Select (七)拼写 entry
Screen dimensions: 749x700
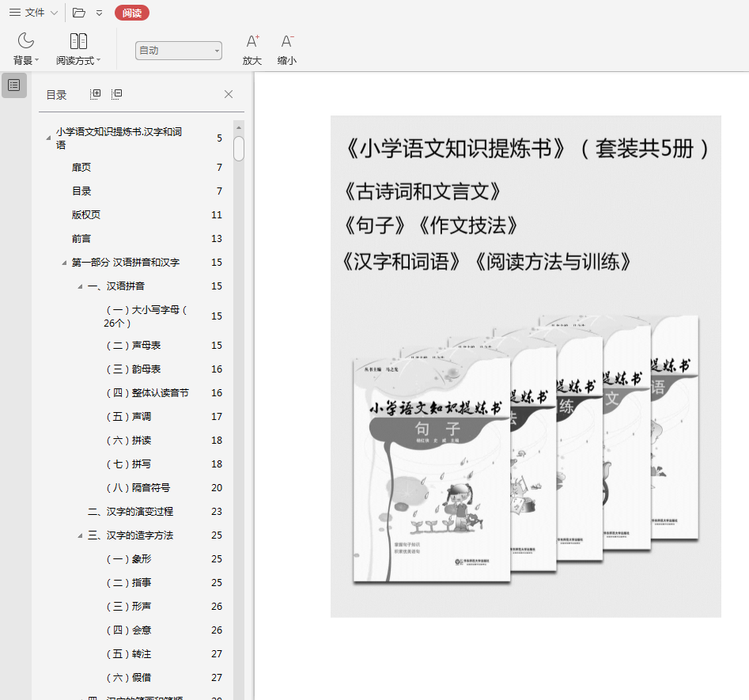pyautogui.click(x=128, y=464)
